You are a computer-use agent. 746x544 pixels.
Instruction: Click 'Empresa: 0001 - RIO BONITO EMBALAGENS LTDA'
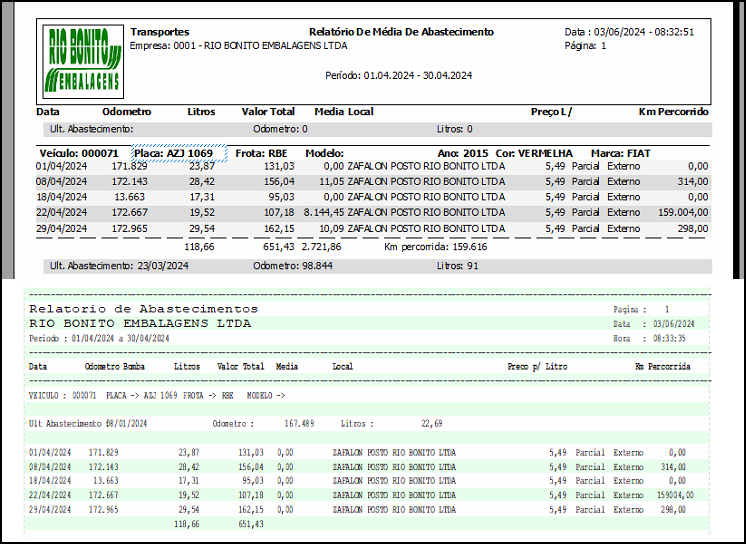[238, 46]
